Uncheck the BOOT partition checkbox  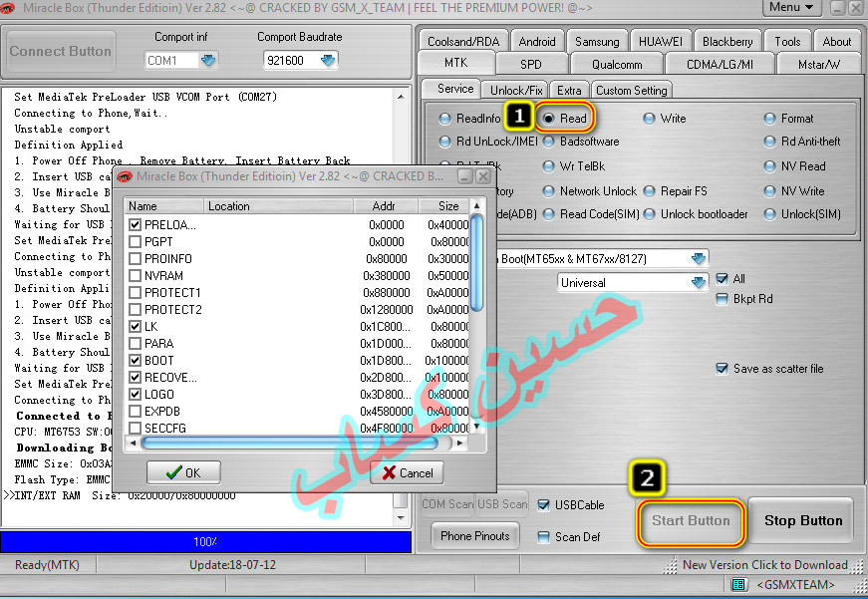135,361
